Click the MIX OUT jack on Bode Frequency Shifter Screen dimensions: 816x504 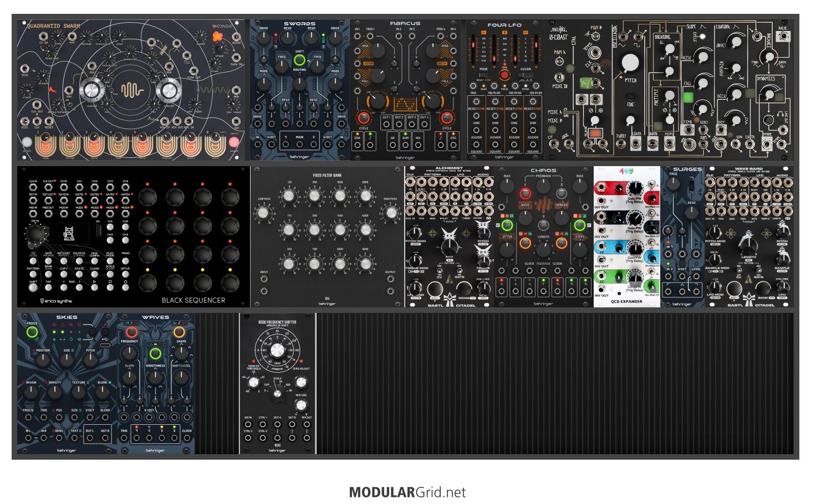click(307, 424)
